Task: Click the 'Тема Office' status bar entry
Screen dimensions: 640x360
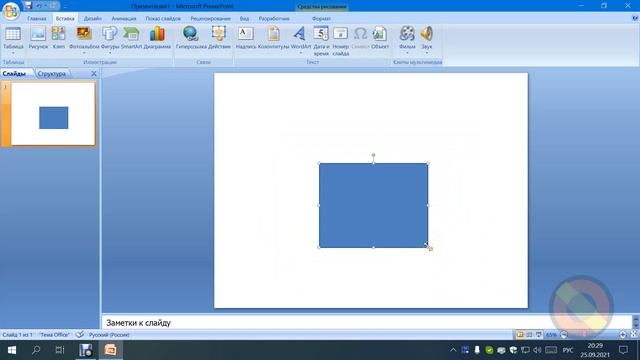Action: [54, 335]
